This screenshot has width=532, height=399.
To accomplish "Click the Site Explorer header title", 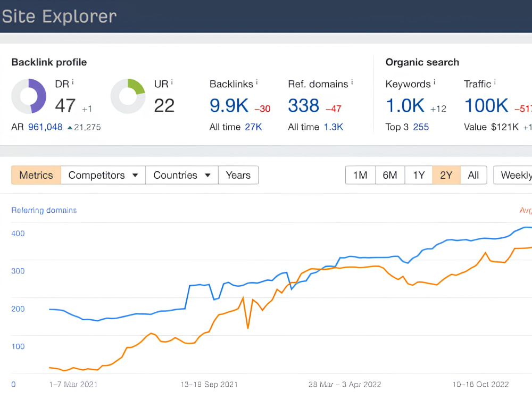I will (59, 16).
